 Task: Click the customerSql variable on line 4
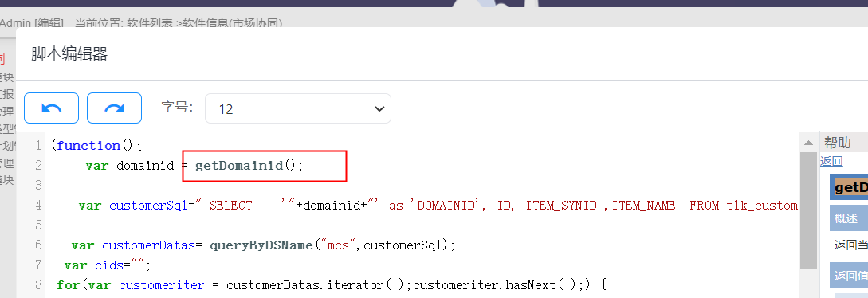(149, 206)
